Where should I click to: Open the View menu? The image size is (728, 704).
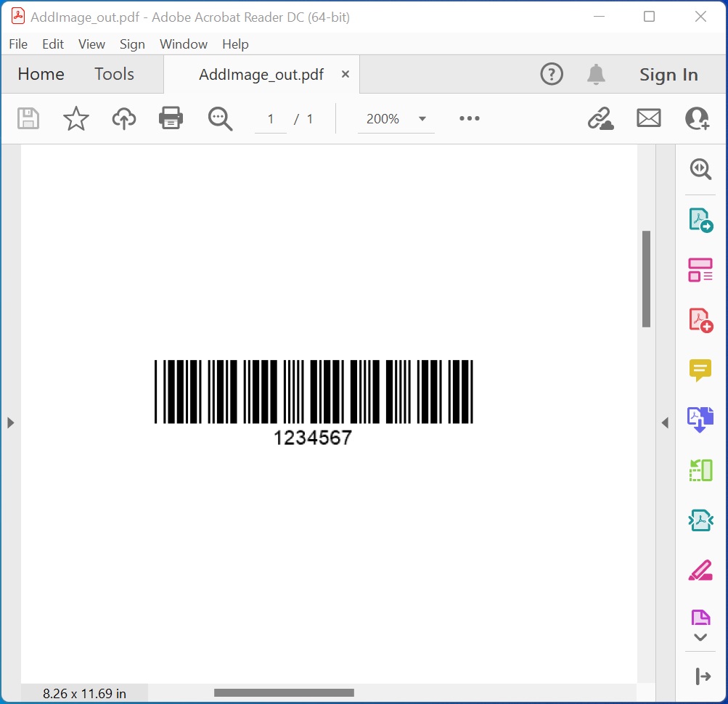(91, 44)
